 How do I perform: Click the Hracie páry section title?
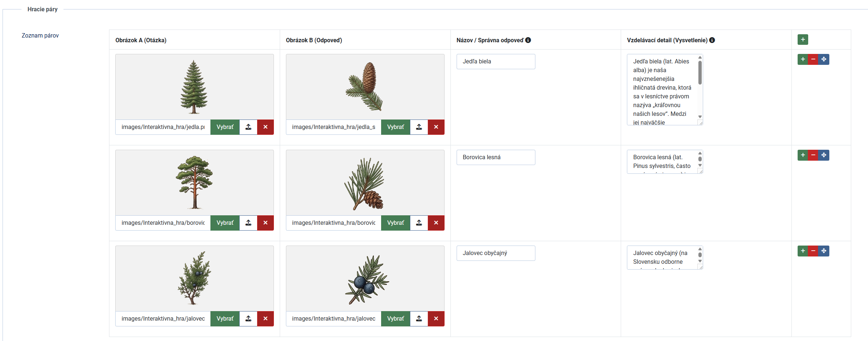pos(43,9)
